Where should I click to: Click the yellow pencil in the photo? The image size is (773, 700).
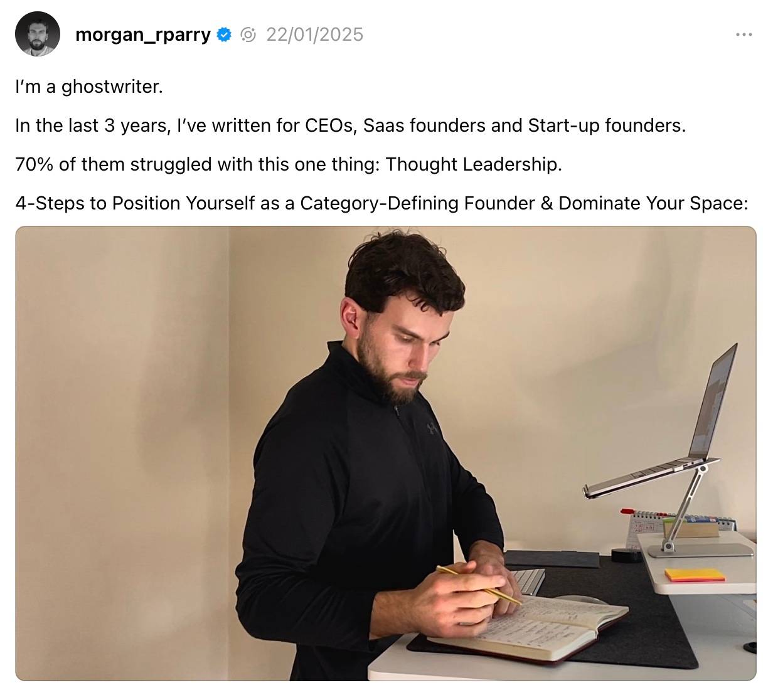pyautogui.click(x=479, y=585)
